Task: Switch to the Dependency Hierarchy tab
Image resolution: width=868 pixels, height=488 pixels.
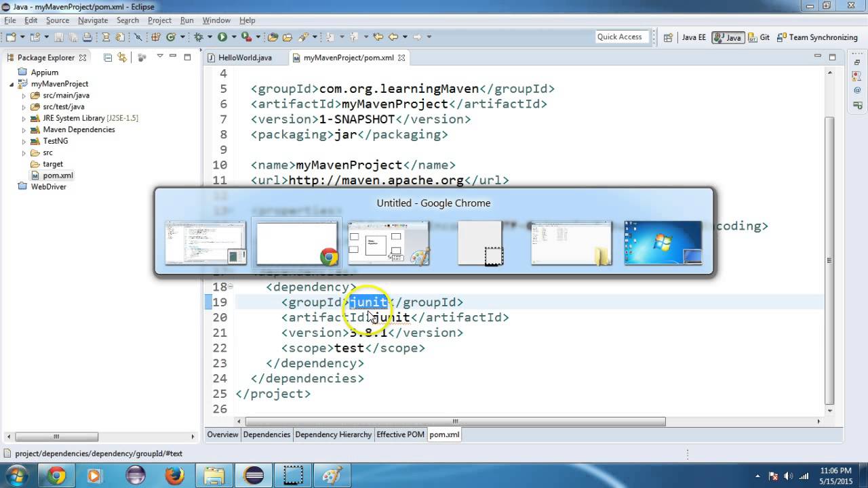Action: coord(333,434)
